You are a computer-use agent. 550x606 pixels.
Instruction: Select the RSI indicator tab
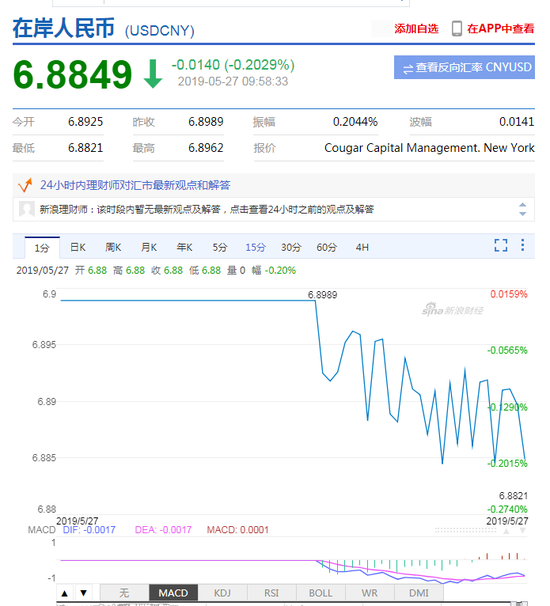coord(271,592)
